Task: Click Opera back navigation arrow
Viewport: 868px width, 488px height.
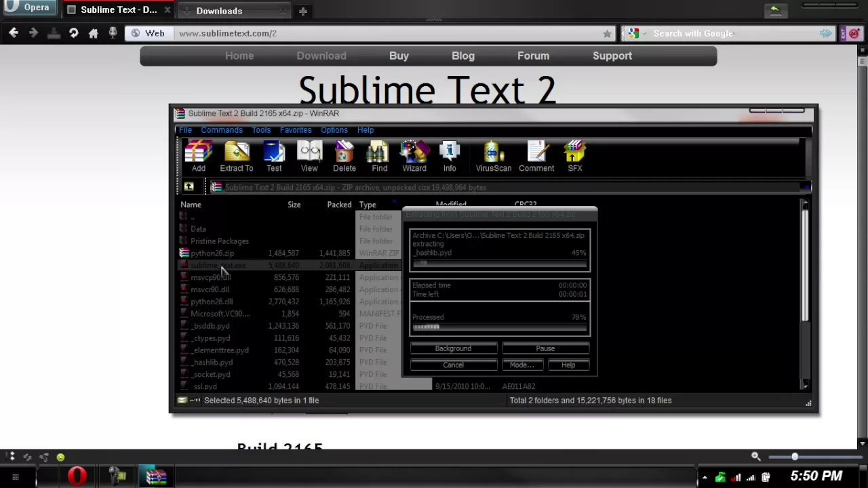Action: [14, 33]
